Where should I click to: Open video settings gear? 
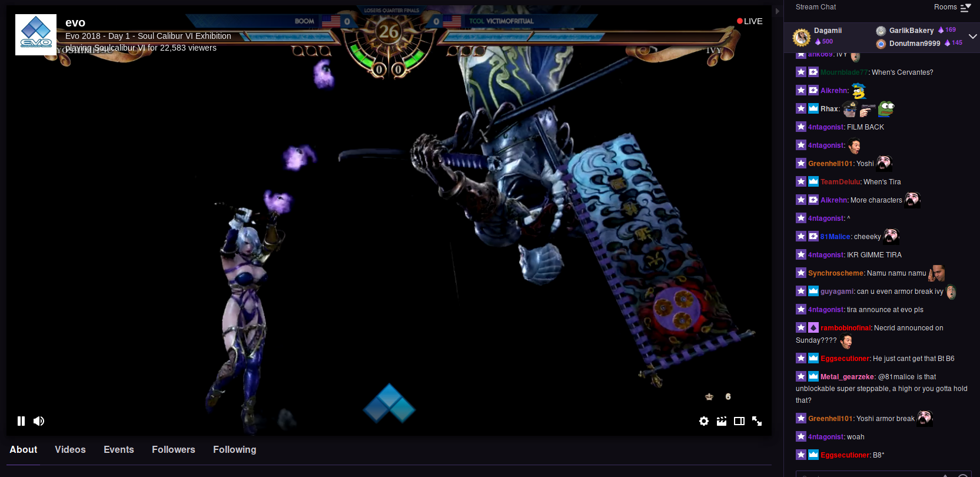[704, 421]
